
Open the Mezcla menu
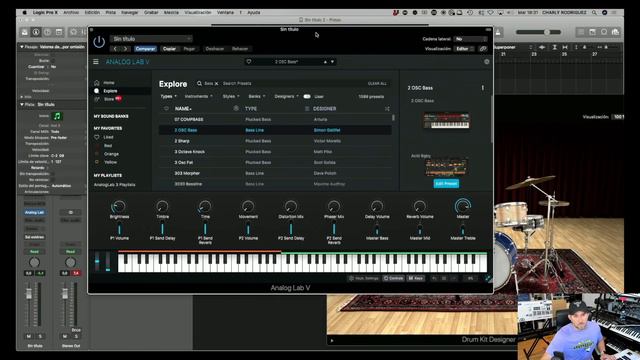tap(171, 13)
